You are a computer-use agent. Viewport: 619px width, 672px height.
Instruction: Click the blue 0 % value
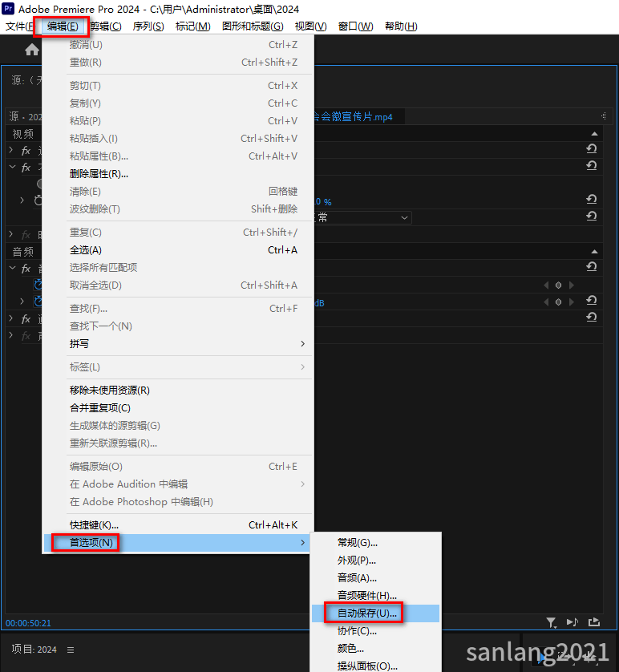click(323, 201)
